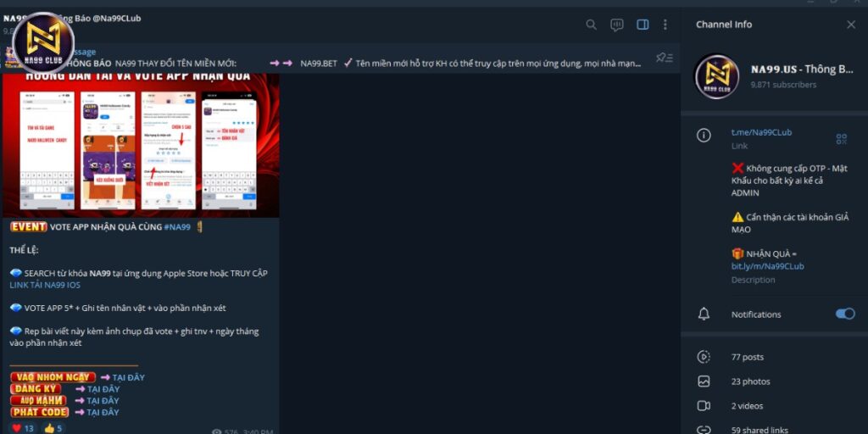The width and height of the screenshot is (868, 434).
Task: Toggle the right sidebar panel icon
Action: pos(643,25)
